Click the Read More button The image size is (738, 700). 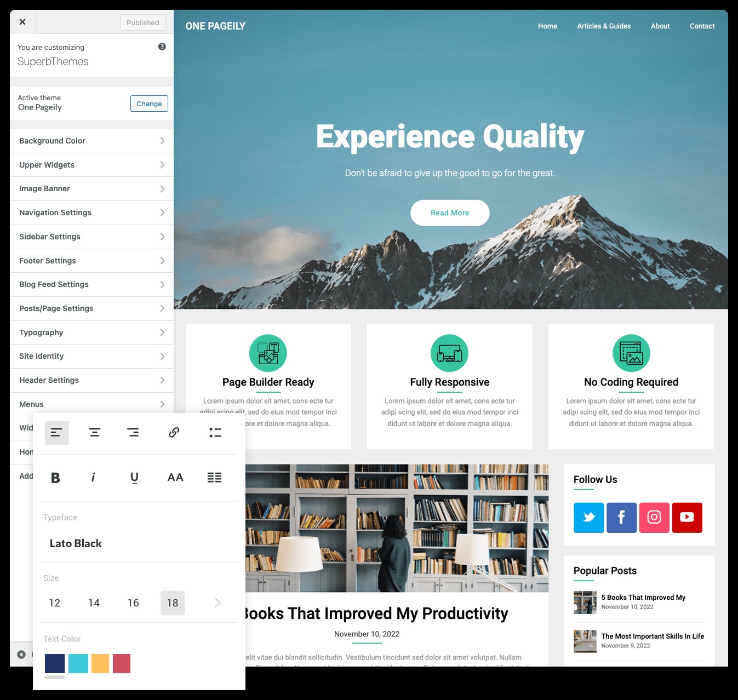[x=450, y=213]
